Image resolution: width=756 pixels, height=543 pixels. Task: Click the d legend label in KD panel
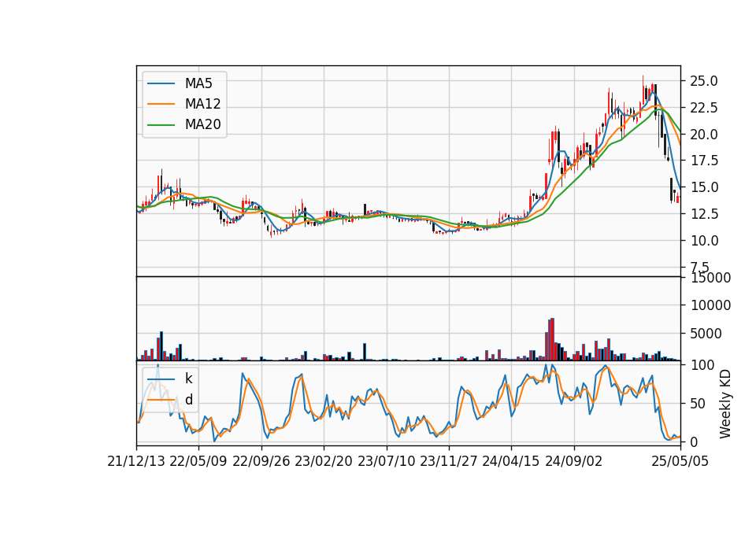click(188, 400)
